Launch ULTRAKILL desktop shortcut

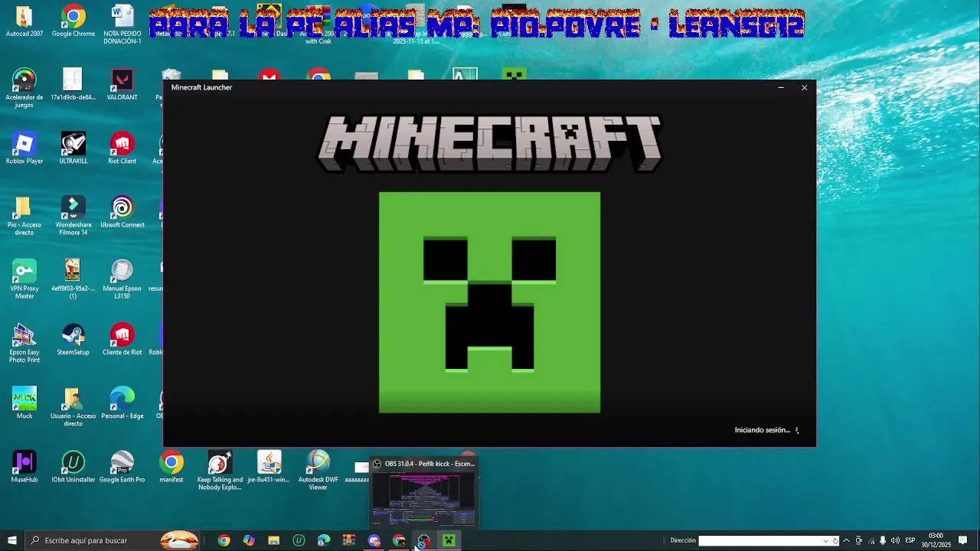(x=73, y=148)
